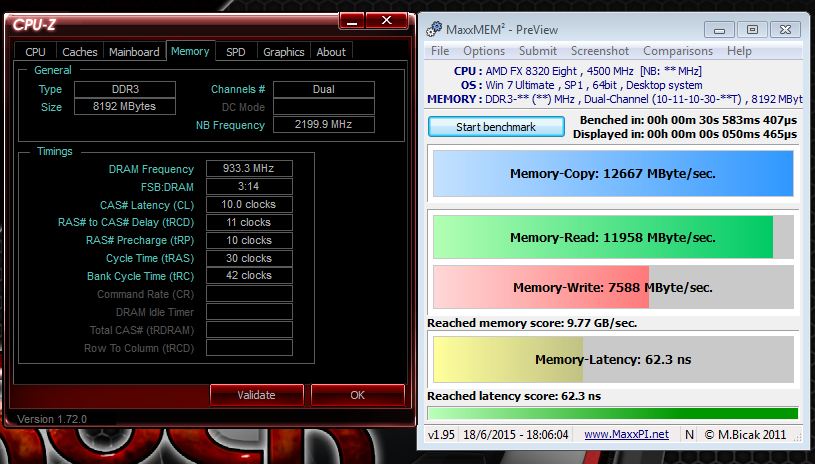
Task: Click the OK button in CPU-Z
Action: (x=358, y=395)
